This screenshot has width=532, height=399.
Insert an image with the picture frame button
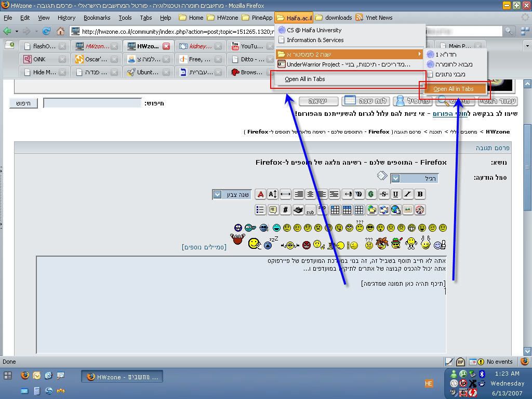(x=407, y=210)
